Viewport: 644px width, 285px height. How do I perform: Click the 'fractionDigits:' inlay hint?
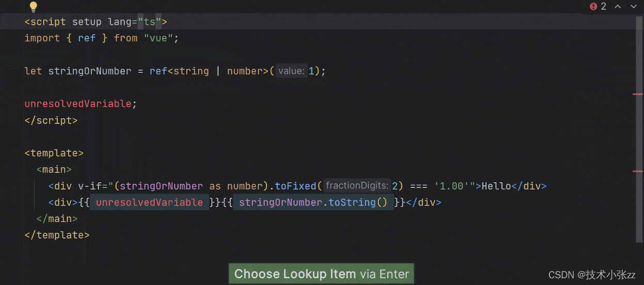[357, 186]
